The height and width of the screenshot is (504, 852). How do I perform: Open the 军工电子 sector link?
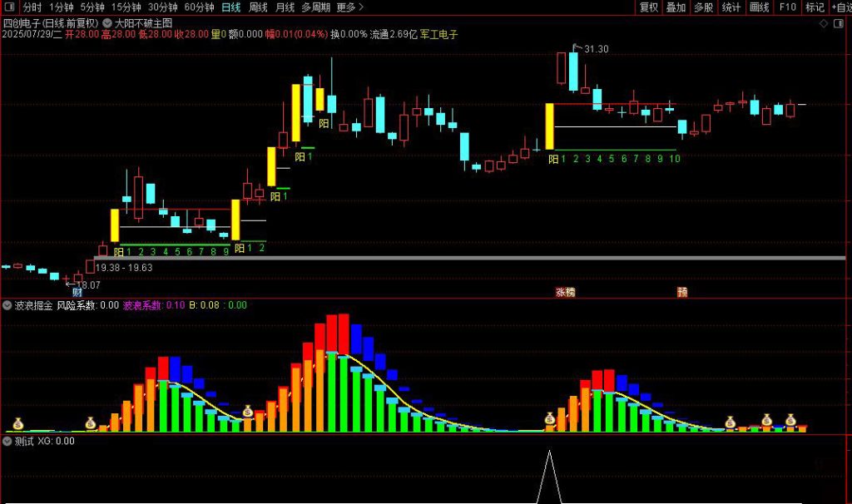438,35
